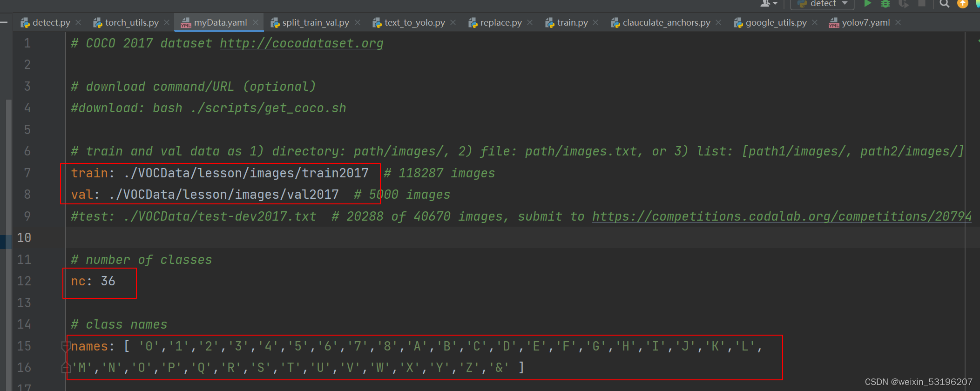Open the detect run configuration dropdown
The height and width of the screenshot is (391, 980).
823,4
